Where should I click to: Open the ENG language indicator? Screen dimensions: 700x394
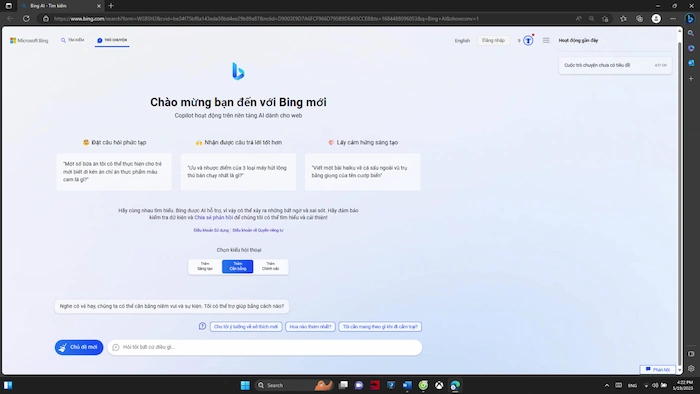(632, 386)
